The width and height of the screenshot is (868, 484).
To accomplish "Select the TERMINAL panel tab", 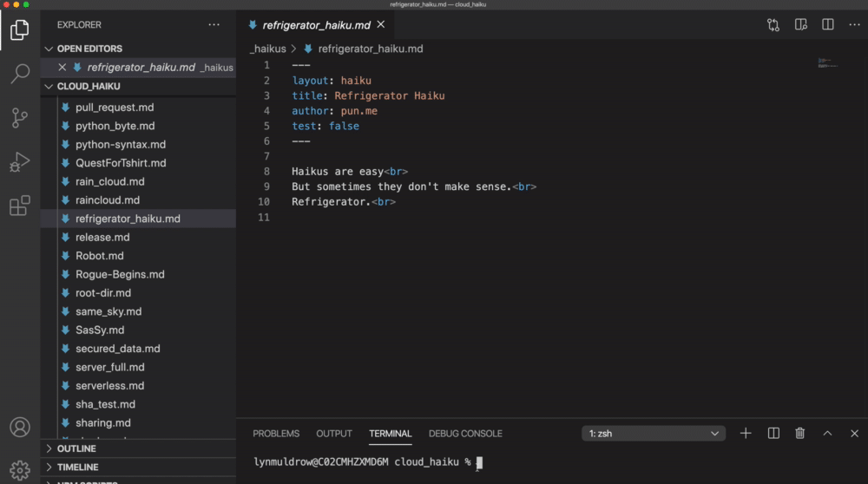I will pos(391,434).
